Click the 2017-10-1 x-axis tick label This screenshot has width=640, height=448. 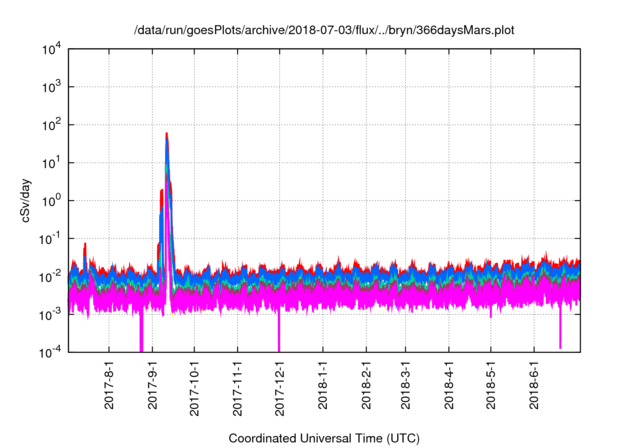[195, 388]
